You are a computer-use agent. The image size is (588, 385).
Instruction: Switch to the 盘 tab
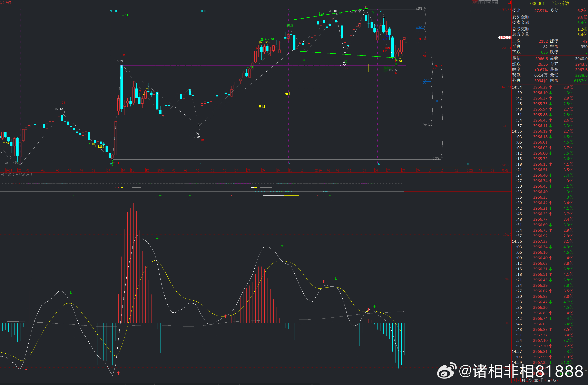[x=536, y=380]
